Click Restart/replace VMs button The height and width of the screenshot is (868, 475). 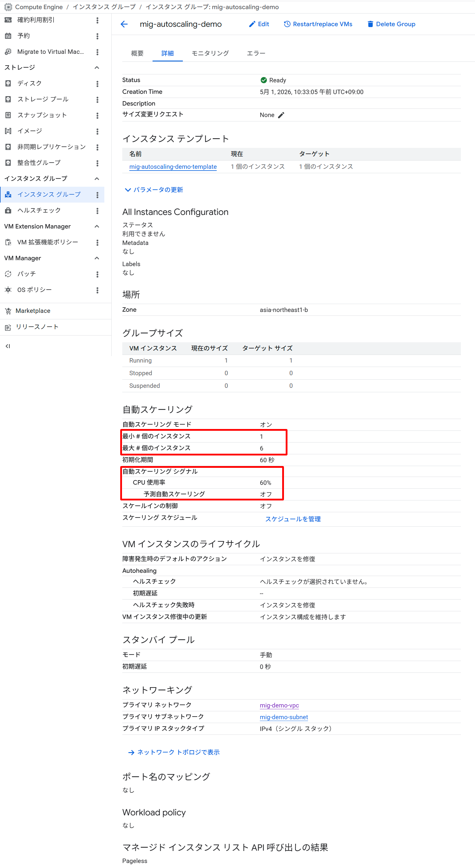click(x=318, y=24)
